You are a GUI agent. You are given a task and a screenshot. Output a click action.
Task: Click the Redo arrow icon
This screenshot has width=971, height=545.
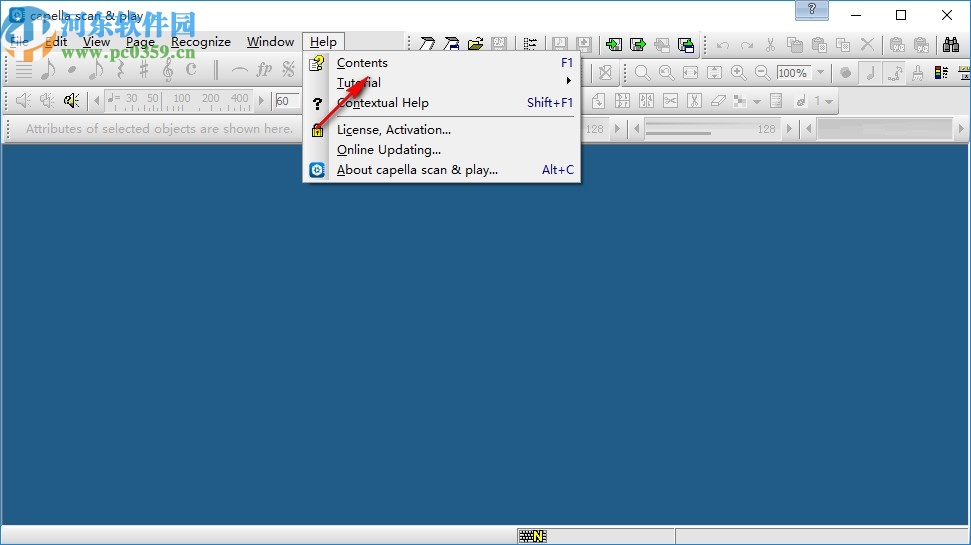[x=747, y=45]
